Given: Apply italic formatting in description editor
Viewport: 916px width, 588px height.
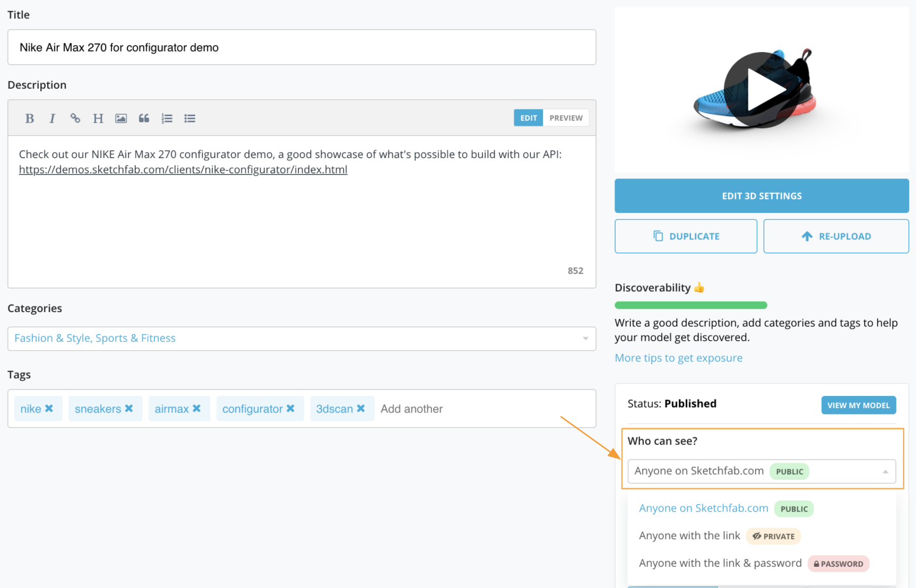Looking at the screenshot, I should [x=52, y=118].
